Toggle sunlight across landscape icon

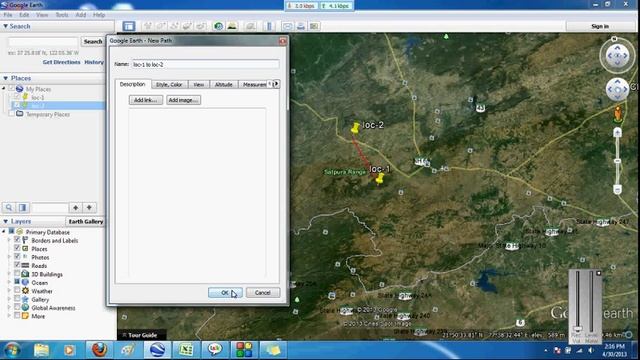[x=232, y=26]
